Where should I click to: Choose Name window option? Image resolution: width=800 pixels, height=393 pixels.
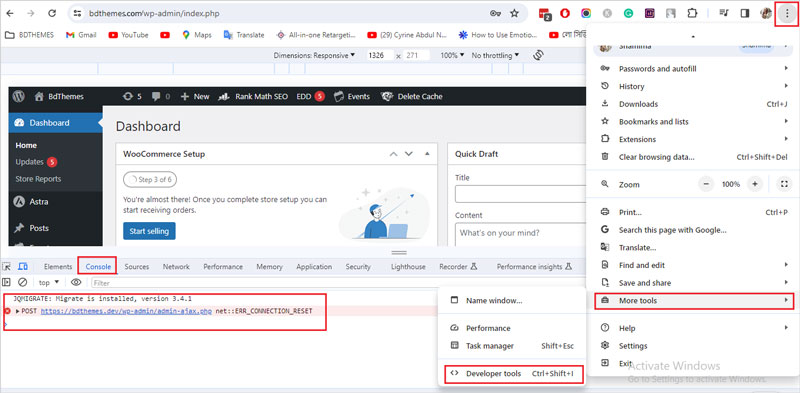tap(512, 301)
